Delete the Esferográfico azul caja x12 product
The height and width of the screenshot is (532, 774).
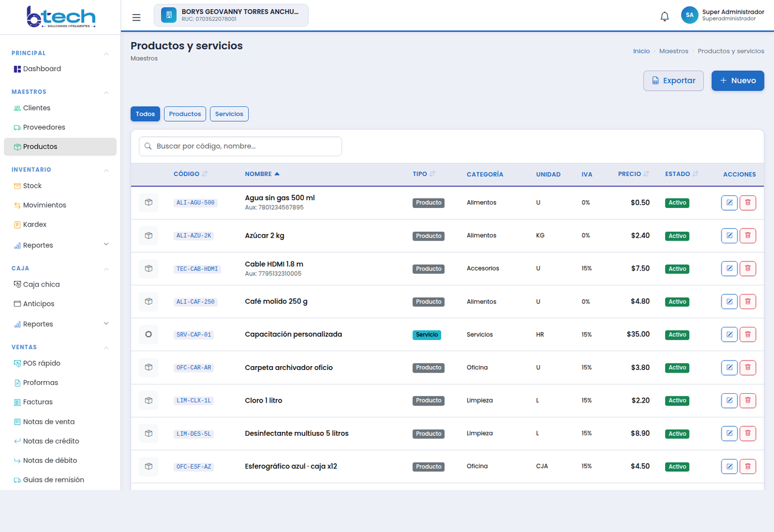click(x=747, y=466)
